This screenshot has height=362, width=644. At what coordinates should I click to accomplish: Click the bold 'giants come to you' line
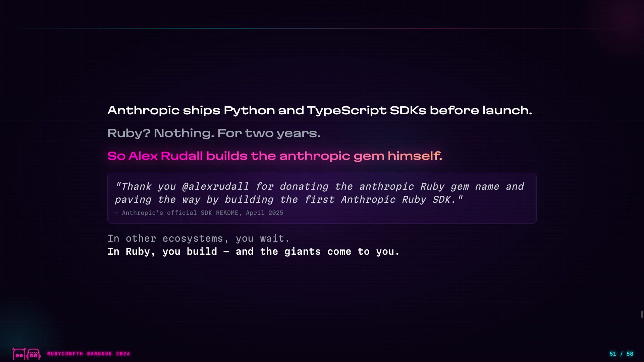pyautogui.click(x=253, y=251)
